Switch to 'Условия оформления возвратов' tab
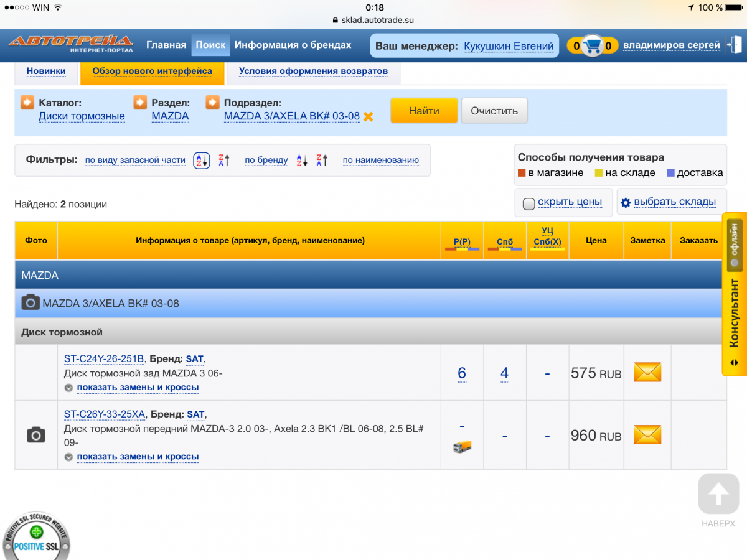This screenshot has height=560, width=747. click(313, 71)
